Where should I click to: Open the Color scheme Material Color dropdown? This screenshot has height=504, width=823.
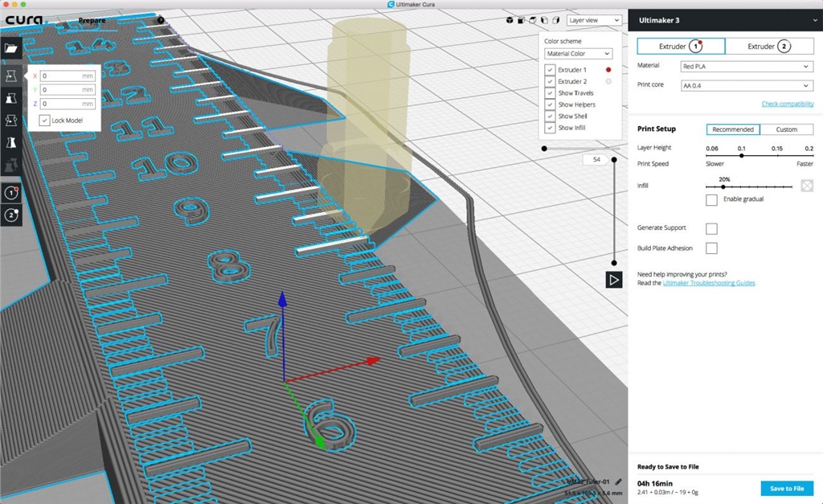click(x=578, y=54)
